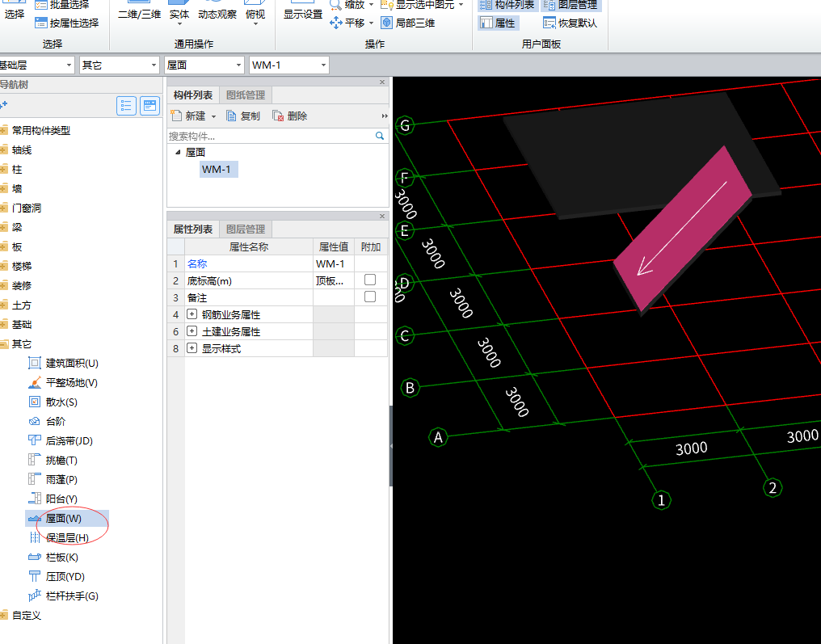This screenshot has width=821, height=644.
Task: Select 栏杆扶手(G) component type
Action: pos(63,596)
